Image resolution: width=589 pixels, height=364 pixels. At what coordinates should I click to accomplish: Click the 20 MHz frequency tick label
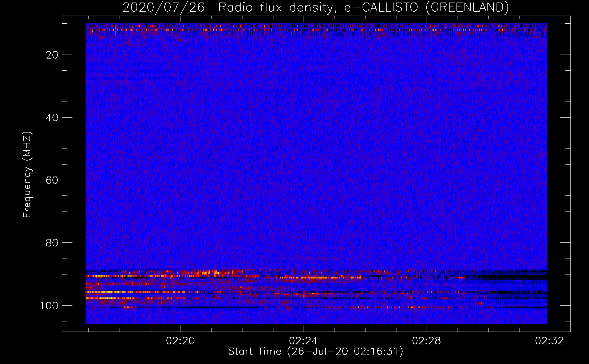click(x=52, y=55)
